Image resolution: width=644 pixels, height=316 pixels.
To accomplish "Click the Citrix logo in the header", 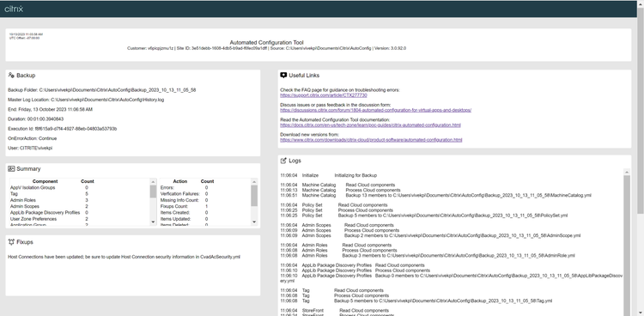I will point(14,9).
